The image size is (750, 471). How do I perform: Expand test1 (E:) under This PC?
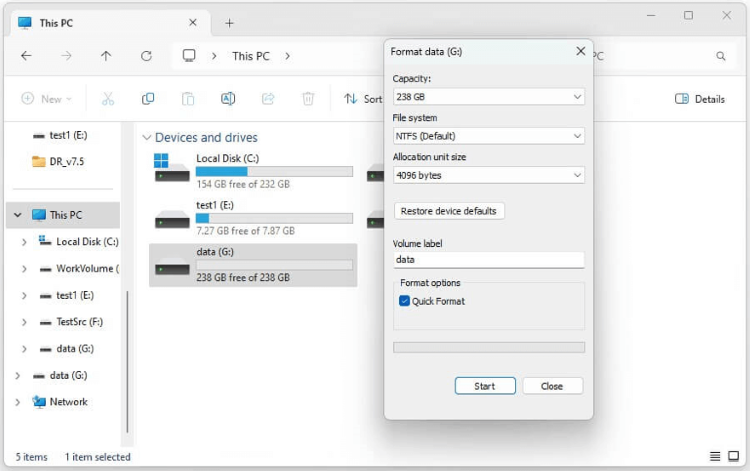24,296
